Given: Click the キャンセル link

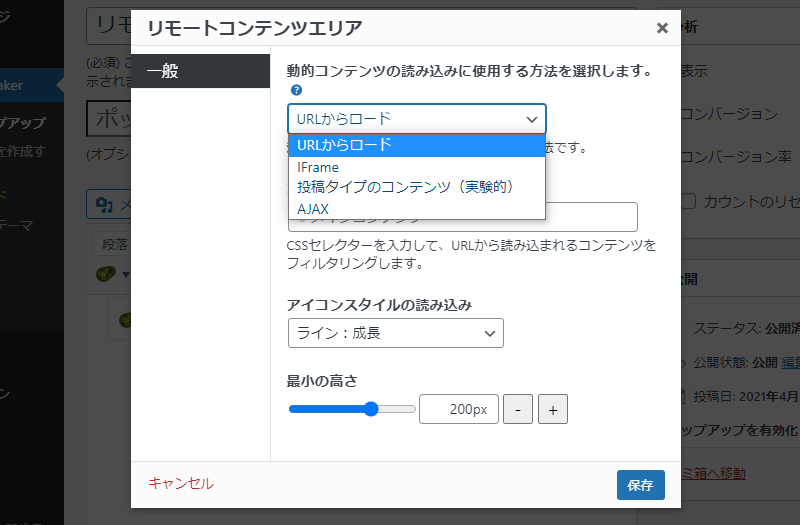Looking at the screenshot, I should pyautogui.click(x=181, y=483).
